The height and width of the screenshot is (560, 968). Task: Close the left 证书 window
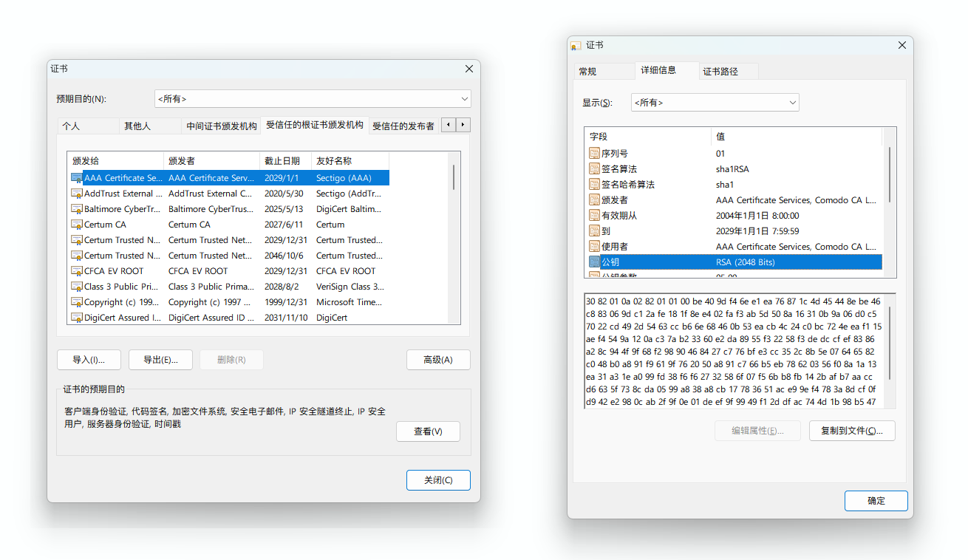(x=468, y=69)
